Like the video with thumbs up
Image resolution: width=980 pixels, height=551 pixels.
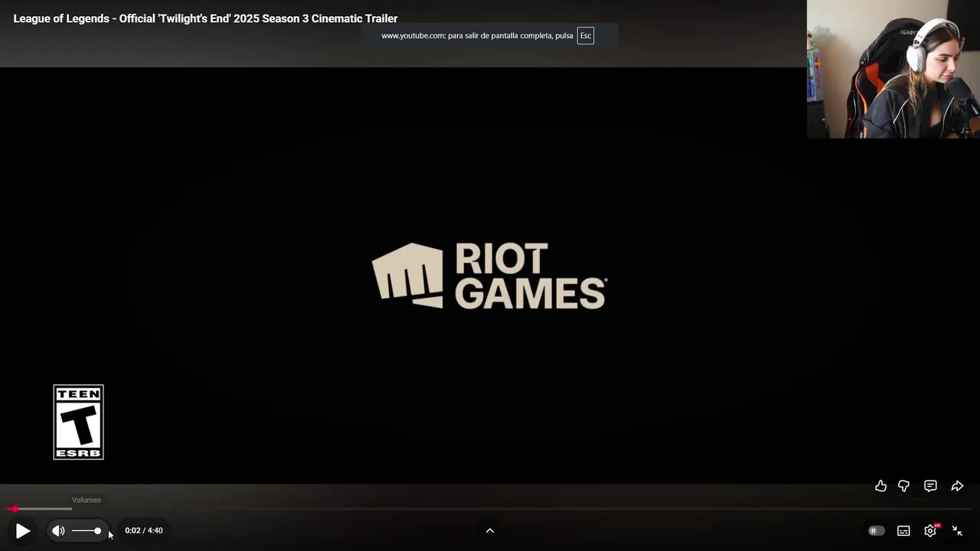pos(881,486)
